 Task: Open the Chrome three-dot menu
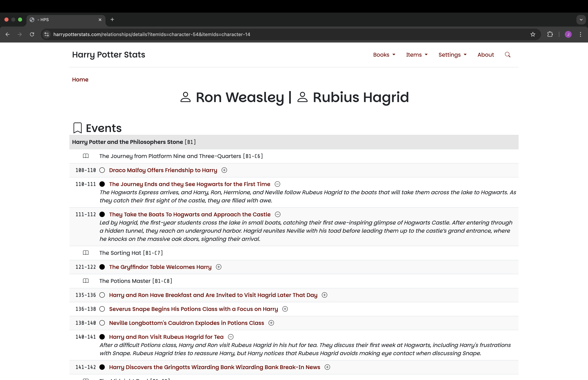580,34
